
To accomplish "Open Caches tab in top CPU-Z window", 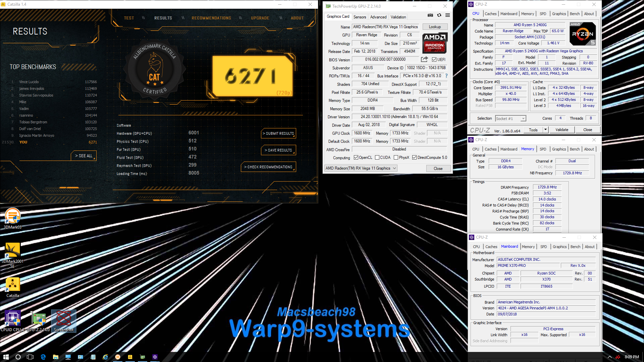I will (x=490, y=14).
